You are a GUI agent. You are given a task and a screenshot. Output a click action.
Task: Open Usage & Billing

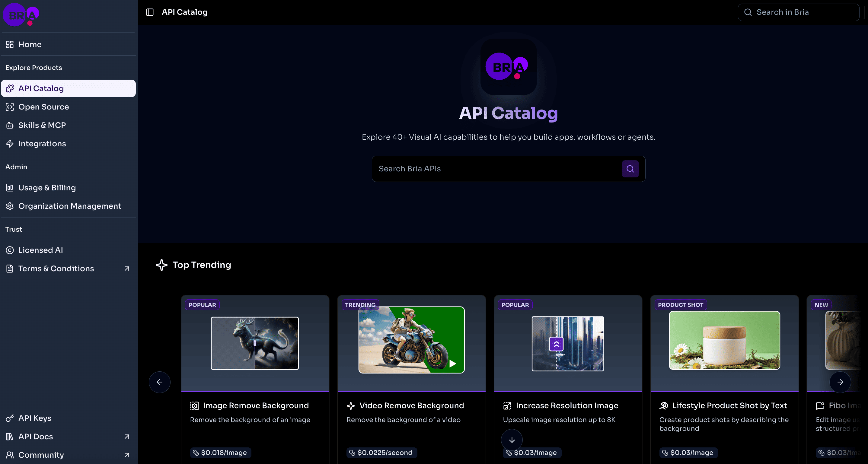pyautogui.click(x=69, y=188)
